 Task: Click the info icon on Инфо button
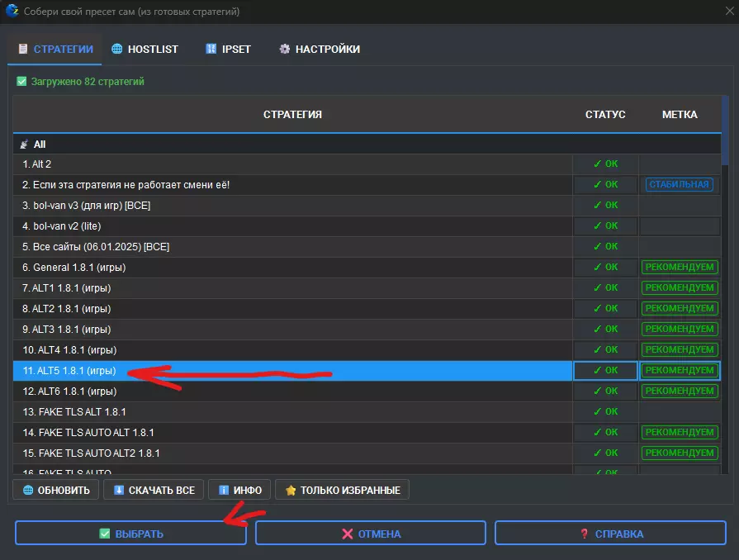pos(223,490)
